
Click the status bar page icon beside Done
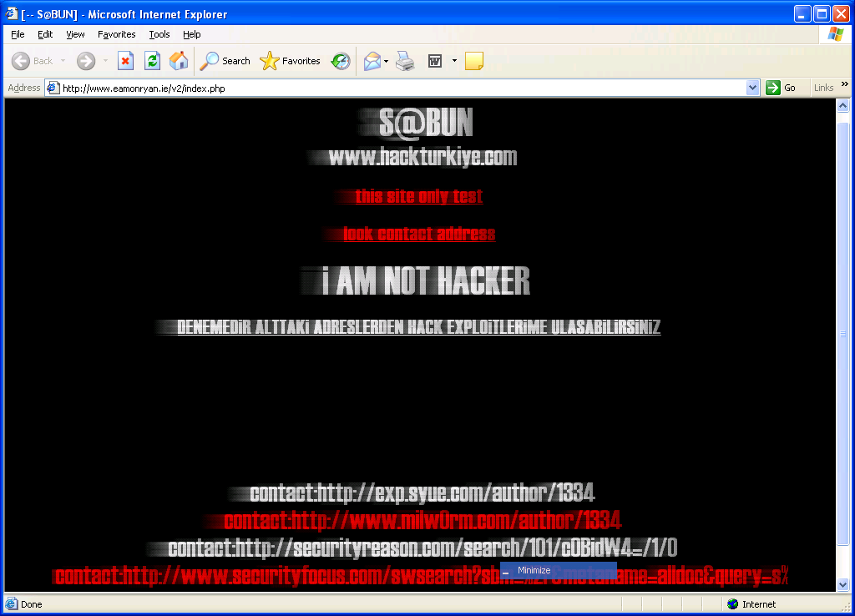point(11,604)
